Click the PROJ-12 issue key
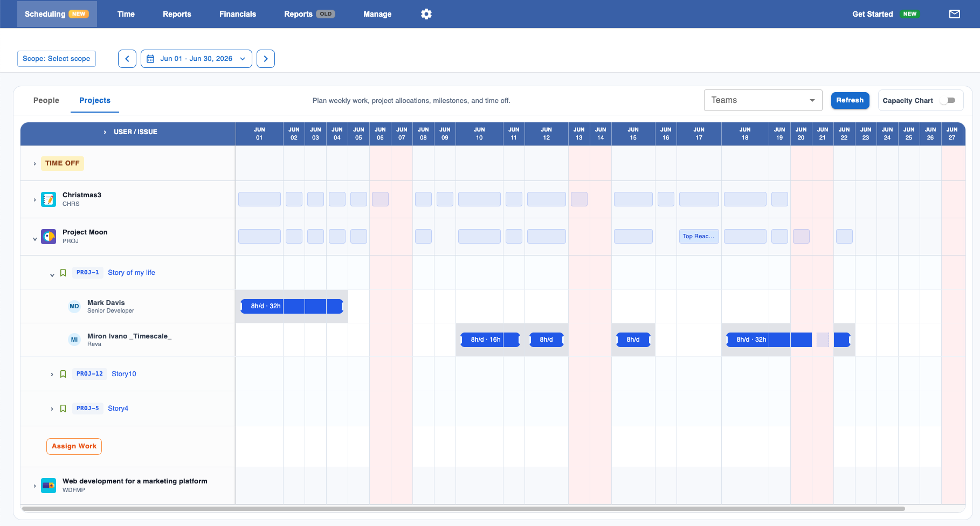The height and width of the screenshot is (526, 980). [89, 374]
